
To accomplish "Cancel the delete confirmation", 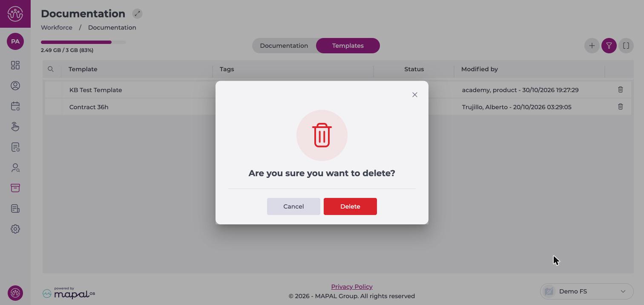I will 293,206.
